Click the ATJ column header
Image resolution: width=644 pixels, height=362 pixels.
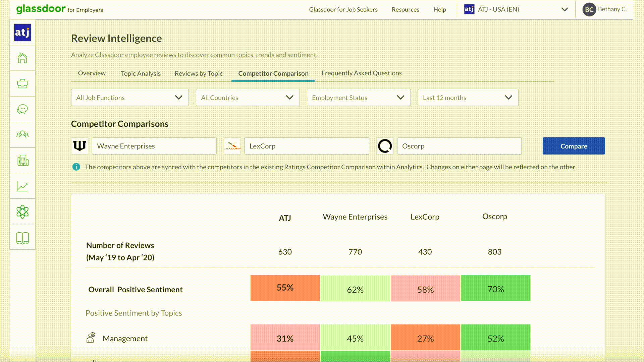point(285,218)
